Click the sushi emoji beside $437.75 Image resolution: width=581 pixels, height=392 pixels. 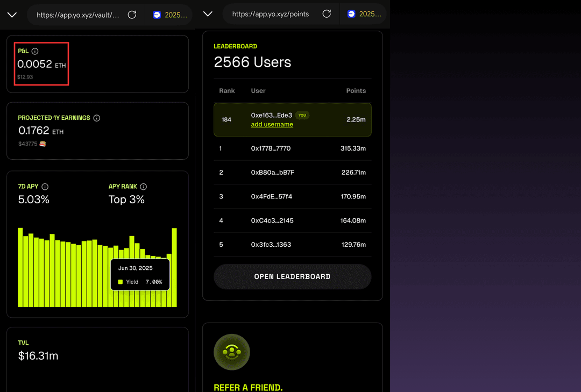coord(43,144)
